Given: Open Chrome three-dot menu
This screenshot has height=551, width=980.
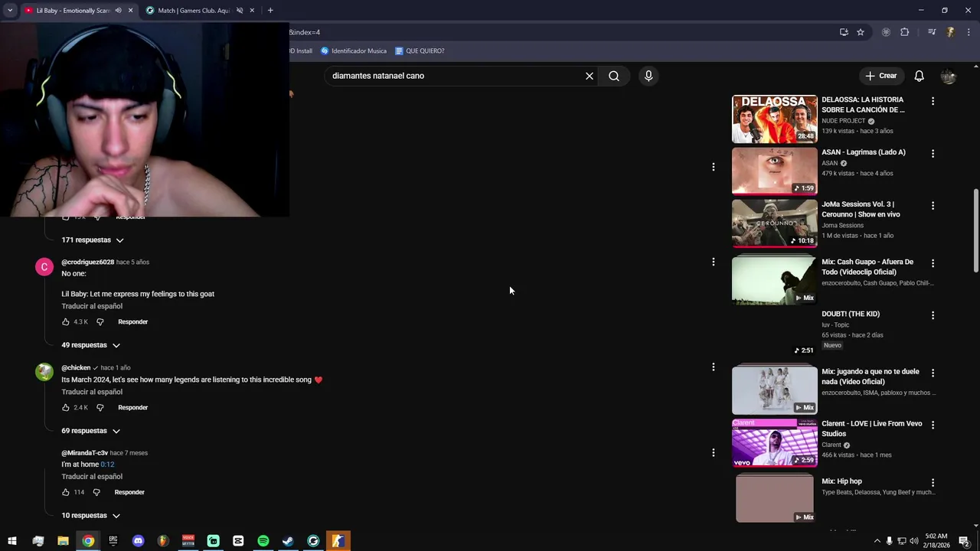Looking at the screenshot, I should coord(969,32).
